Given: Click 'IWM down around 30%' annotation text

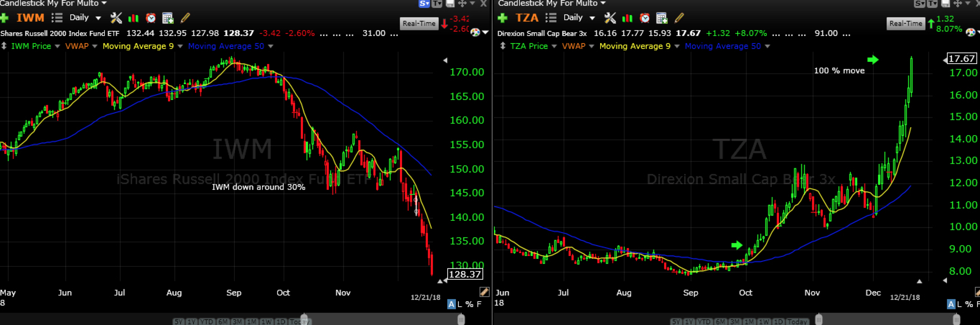Looking at the screenshot, I should (258, 187).
